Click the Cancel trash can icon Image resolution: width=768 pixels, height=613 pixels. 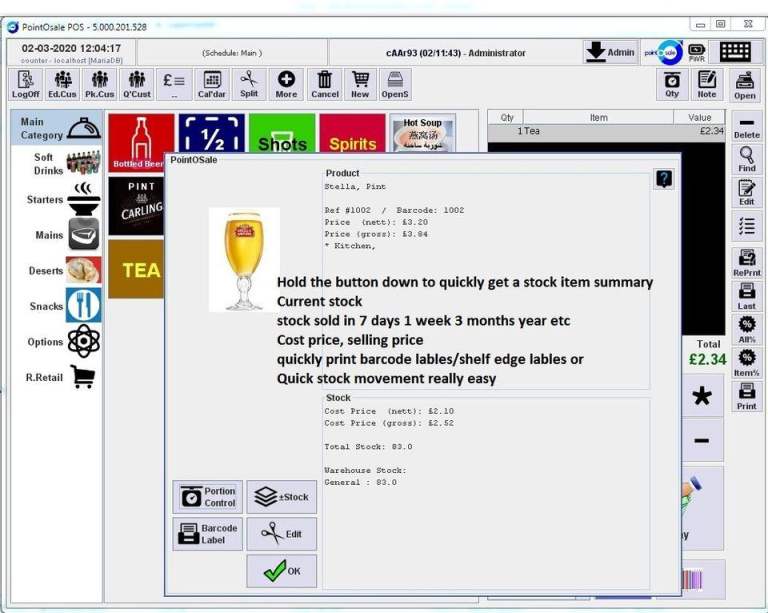click(325, 84)
